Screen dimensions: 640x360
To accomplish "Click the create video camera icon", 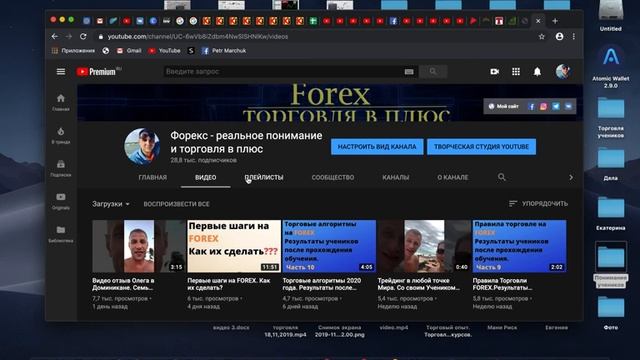I will click(x=495, y=72).
